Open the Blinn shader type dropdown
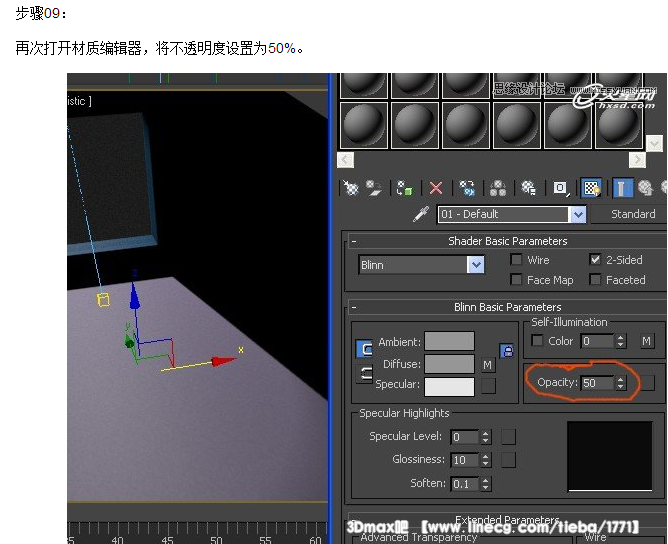This screenshot has height=544, width=668. coord(476,265)
